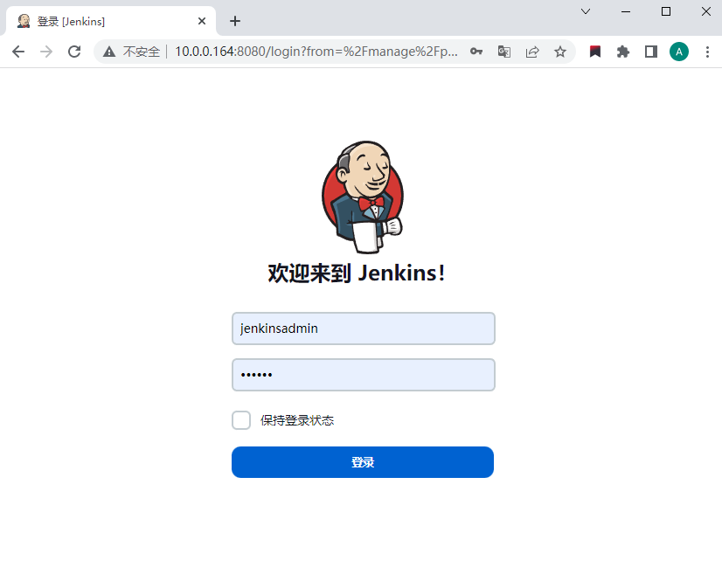Click the not-secure warning triangle icon
Image resolution: width=722 pixels, height=588 pixels.
109,52
